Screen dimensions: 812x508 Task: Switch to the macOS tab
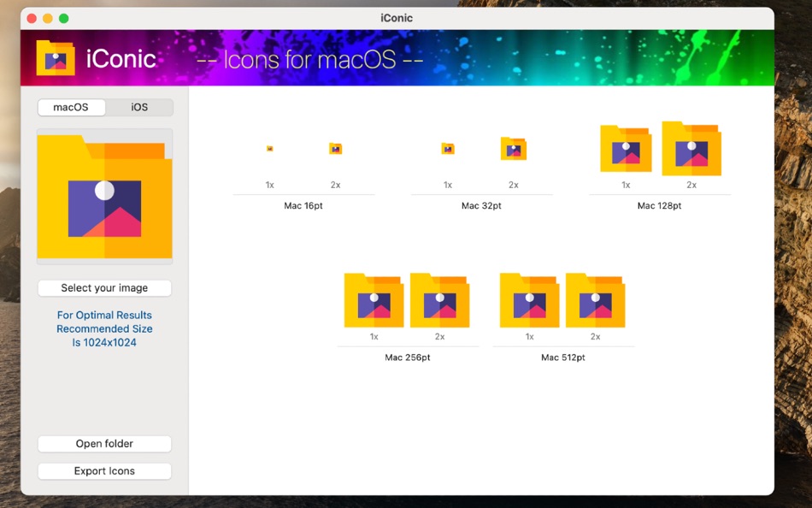[x=72, y=107]
